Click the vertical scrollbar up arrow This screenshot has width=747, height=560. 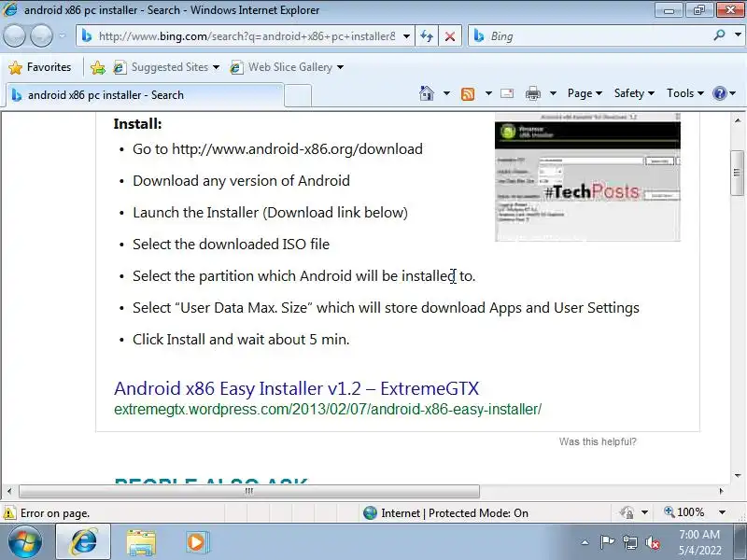click(738, 120)
